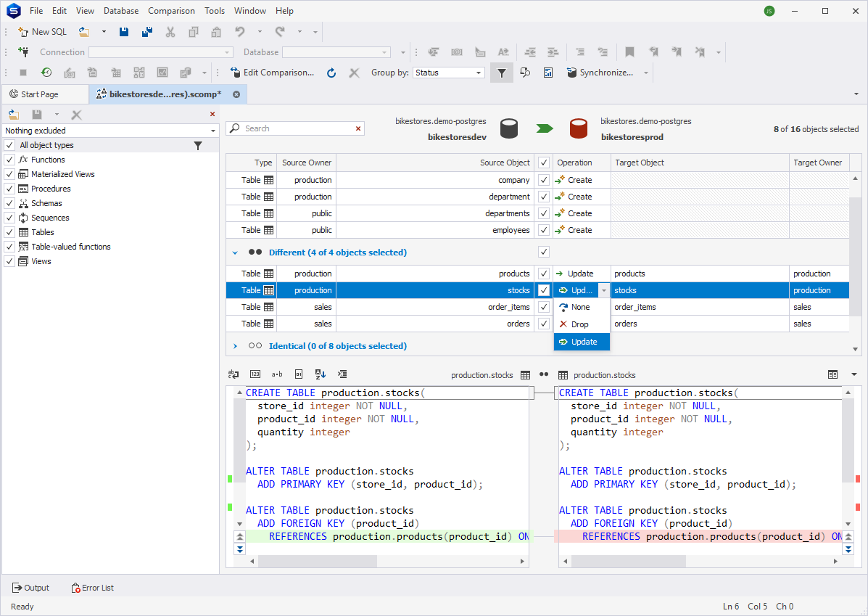Open the Comparison menu
Screen dimensions: 868x616
(x=171, y=11)
